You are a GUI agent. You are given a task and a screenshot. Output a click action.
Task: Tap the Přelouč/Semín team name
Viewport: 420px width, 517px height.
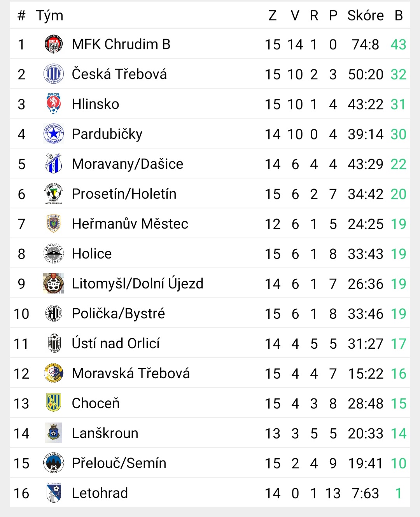tap(119, 463)
